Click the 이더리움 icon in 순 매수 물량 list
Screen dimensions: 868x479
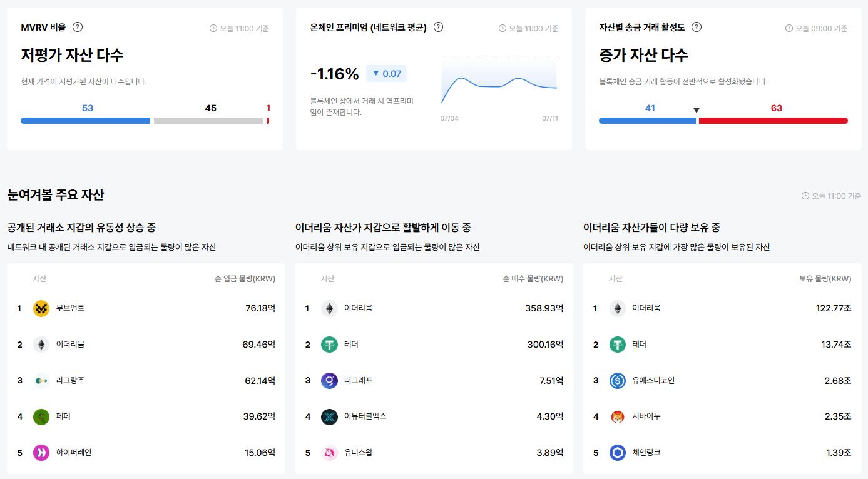329,308
